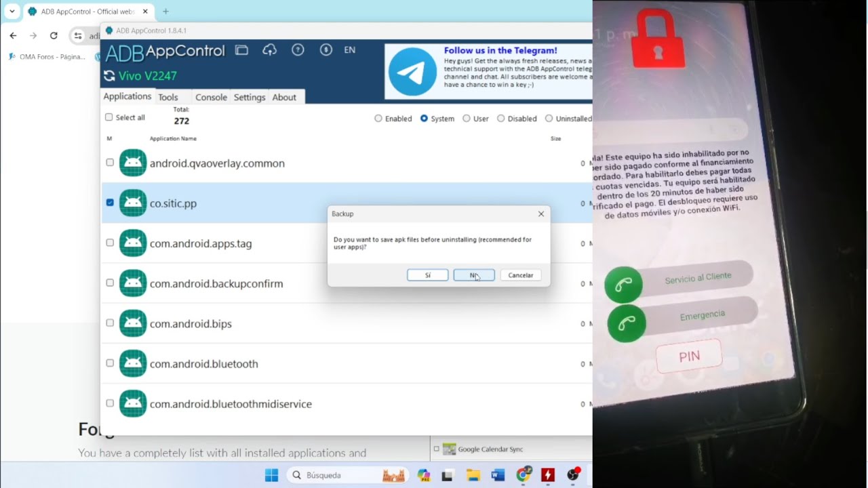Check the com.android.bluetooth checkbox
The image size is (868, 488).
pyautogui.click(x=110, y=363)
